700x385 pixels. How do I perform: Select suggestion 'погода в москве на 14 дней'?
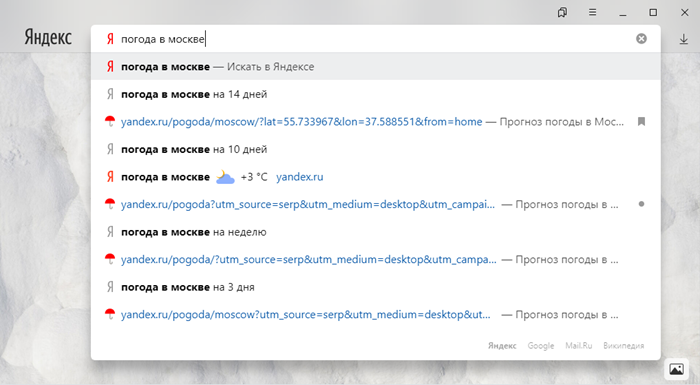pos(375,94)
